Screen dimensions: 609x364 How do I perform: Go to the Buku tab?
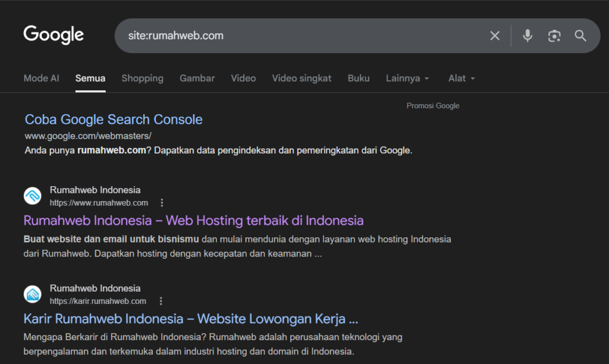coord(358,78)
